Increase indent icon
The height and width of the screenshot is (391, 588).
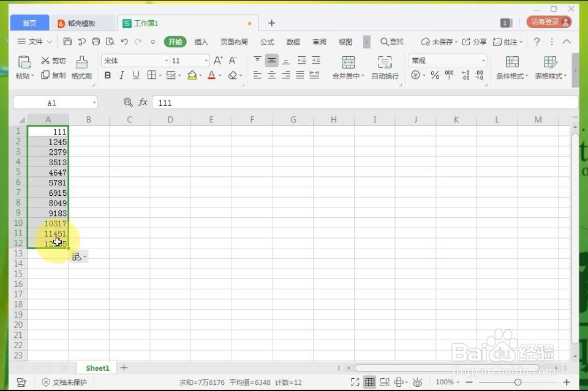coord(316,61)
